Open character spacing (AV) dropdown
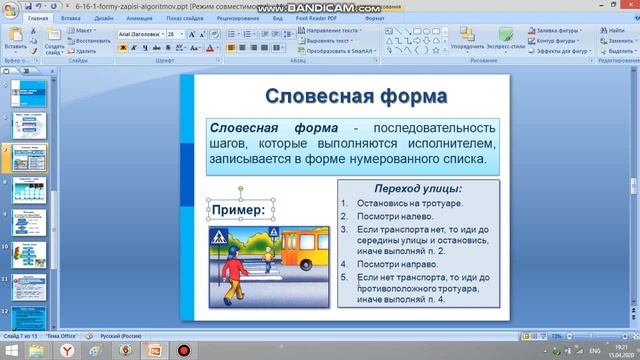 (x=180, y=48)
